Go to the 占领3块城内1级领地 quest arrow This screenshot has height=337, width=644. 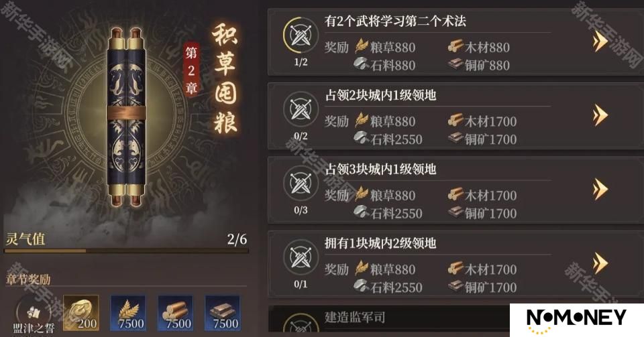(x=600, y=188)
